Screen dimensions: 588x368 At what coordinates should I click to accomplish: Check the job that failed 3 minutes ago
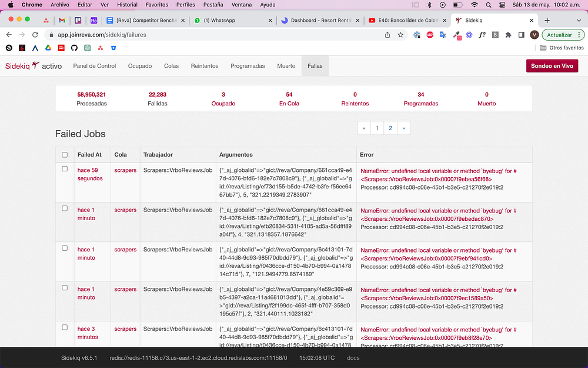click(65, 327)
